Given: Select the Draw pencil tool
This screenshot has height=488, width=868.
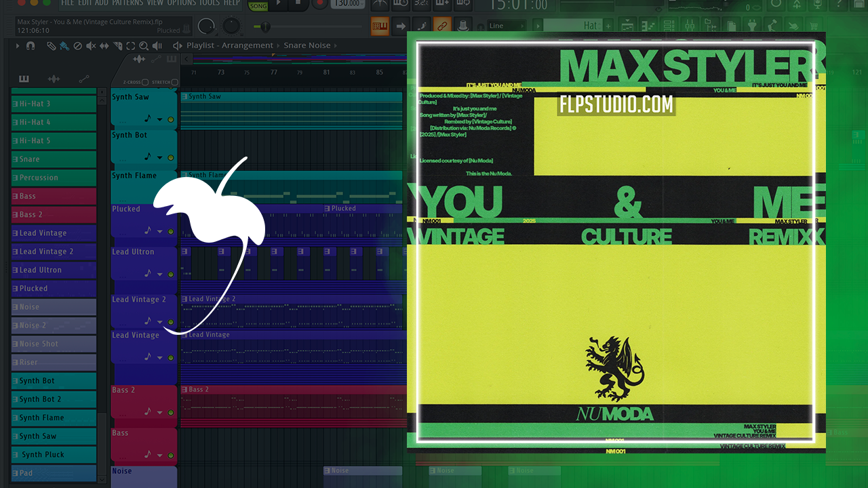Looking at the screenshot, I should (51, 46).
